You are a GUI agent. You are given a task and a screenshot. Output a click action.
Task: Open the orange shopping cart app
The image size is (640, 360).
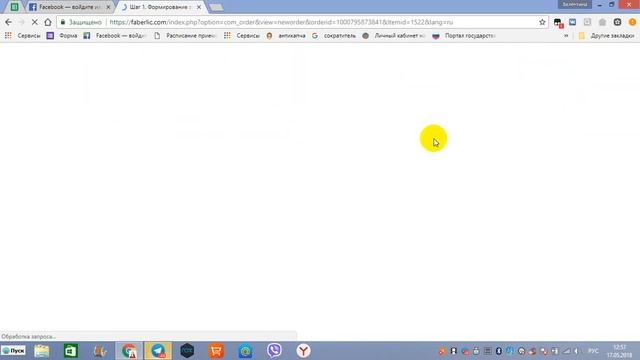(216, 351)
